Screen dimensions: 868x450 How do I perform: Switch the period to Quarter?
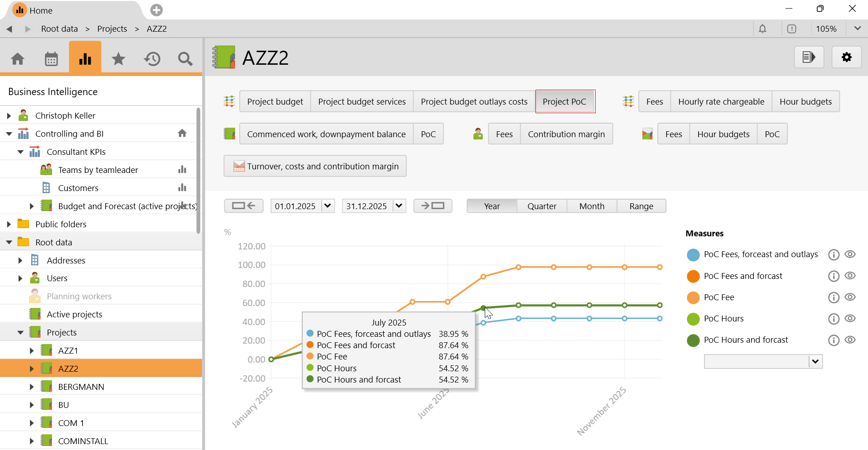point(542,206)
